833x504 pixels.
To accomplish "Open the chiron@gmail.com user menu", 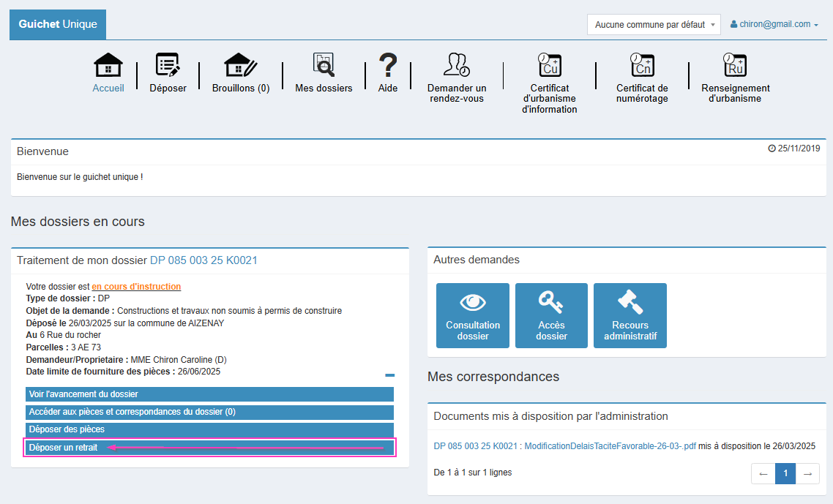I will coord(774,24).
